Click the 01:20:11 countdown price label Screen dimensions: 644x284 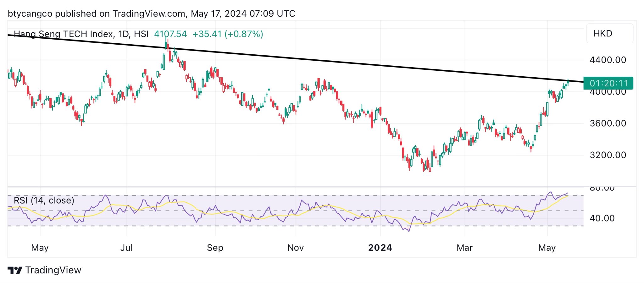point(608,83)
